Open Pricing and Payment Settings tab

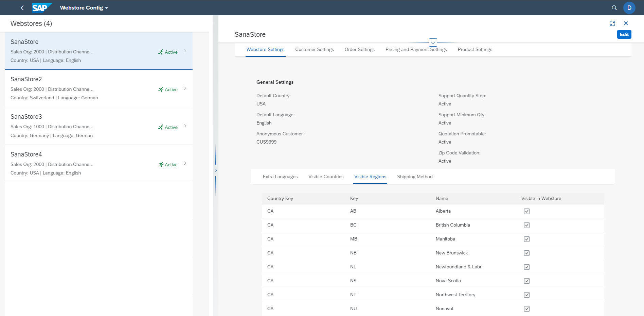[x=416, y=50]
